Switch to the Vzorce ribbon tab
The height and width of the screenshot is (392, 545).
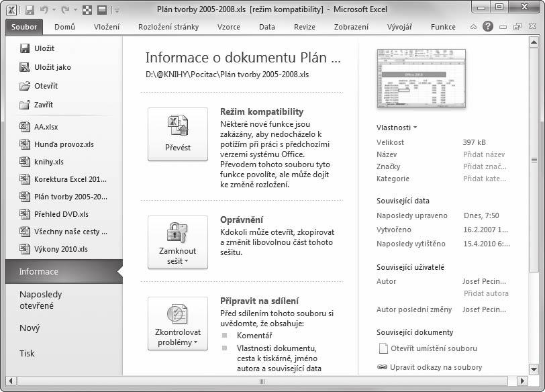(229, 27)
